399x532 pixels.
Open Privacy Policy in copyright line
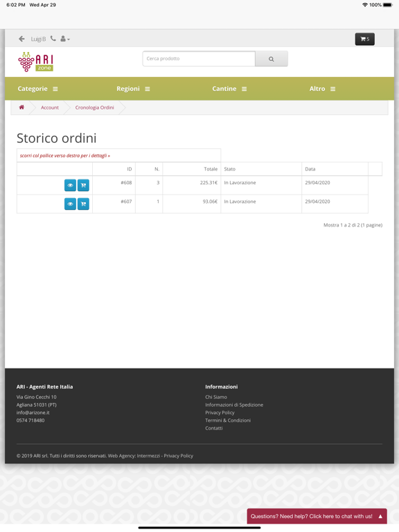pos(179,456)
